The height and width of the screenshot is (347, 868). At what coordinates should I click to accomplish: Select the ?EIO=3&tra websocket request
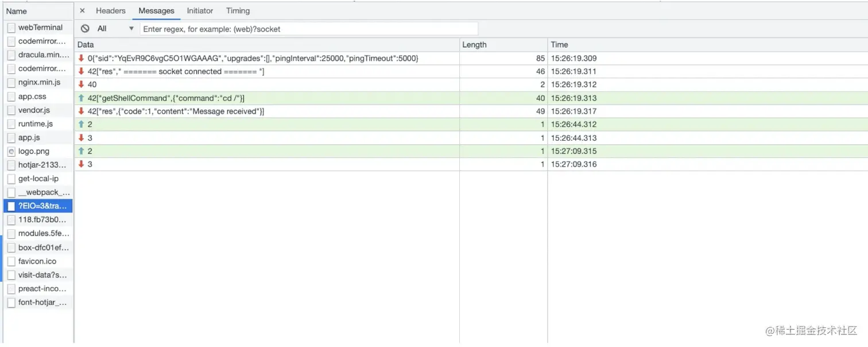pyautogui.click(x=38, y=206)
